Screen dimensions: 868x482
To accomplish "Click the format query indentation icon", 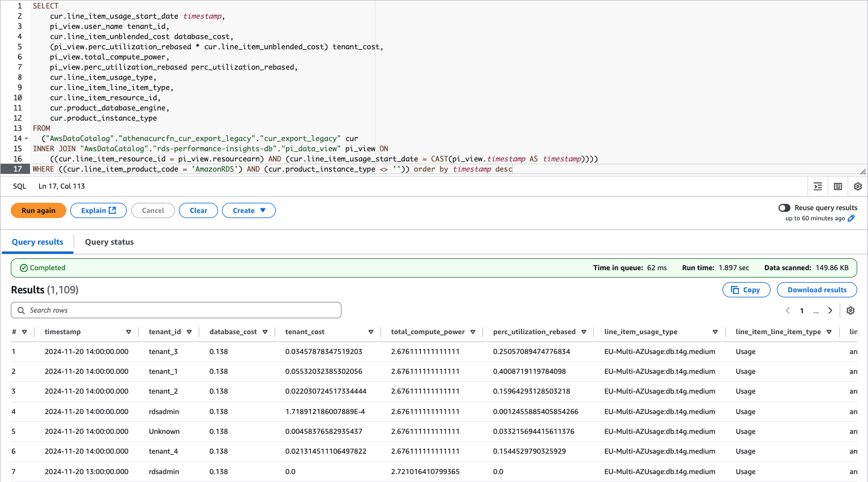I will click(818, 186).
